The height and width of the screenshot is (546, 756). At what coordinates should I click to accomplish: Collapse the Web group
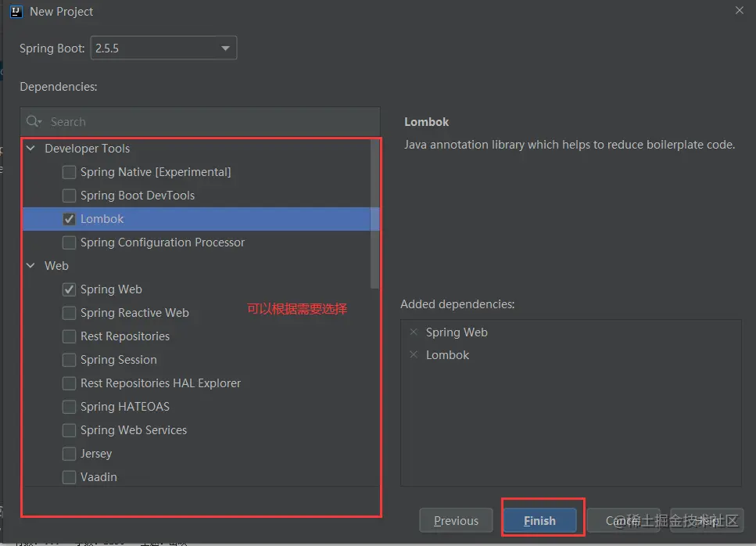(30, 265)
